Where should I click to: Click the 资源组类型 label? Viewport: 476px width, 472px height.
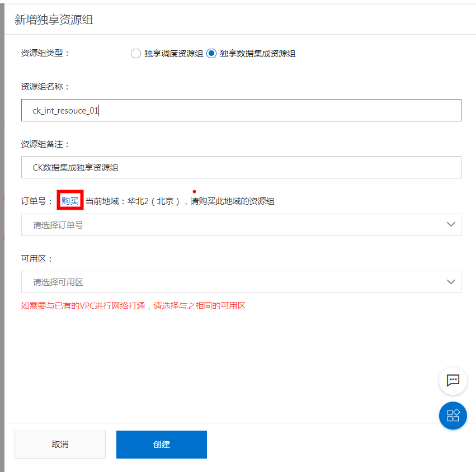45,53
